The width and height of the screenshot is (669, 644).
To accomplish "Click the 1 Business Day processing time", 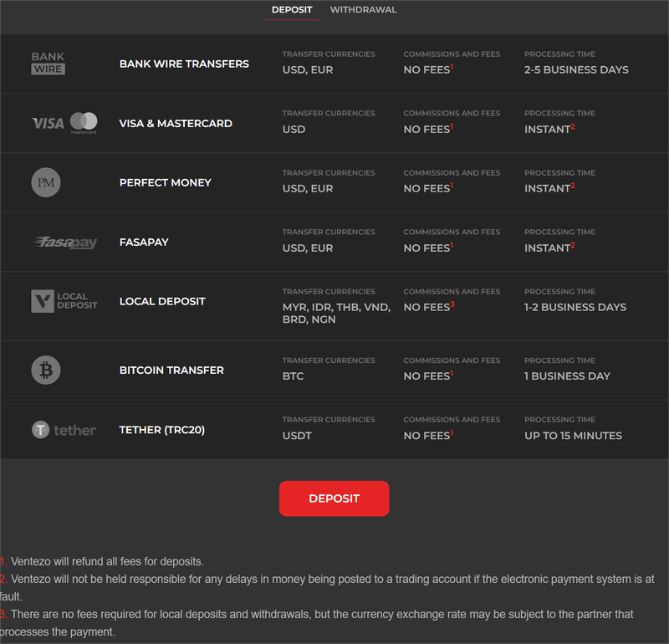I will pos(567,376).
